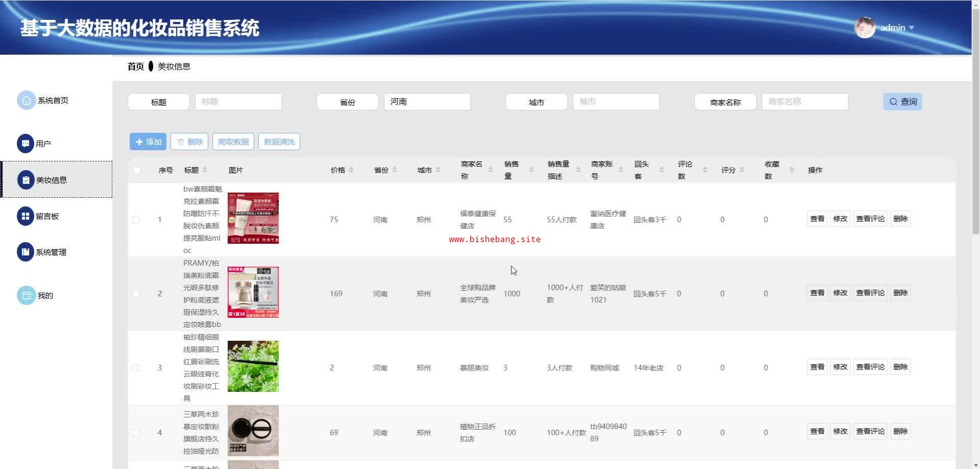This screenshot has height=469, width=980.
Task: Sort the table by 价格 column
Action: click(x=351, y=170)
